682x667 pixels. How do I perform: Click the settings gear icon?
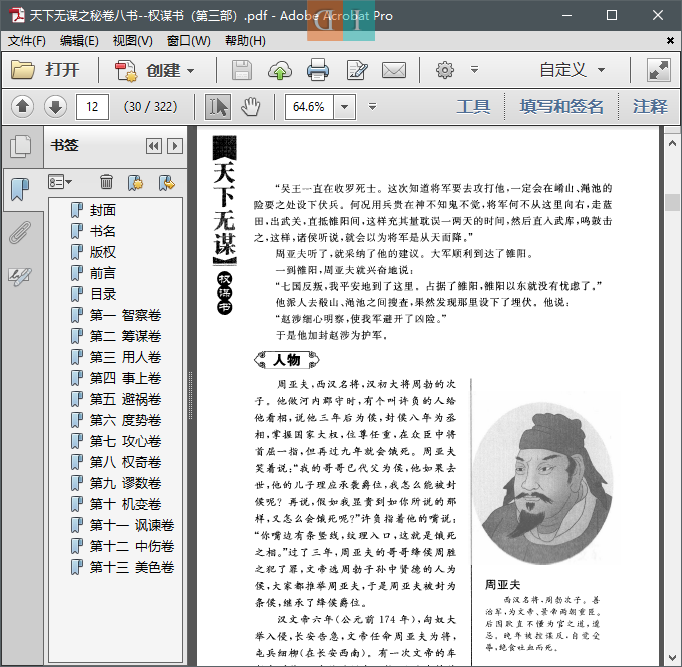point(445,70)
